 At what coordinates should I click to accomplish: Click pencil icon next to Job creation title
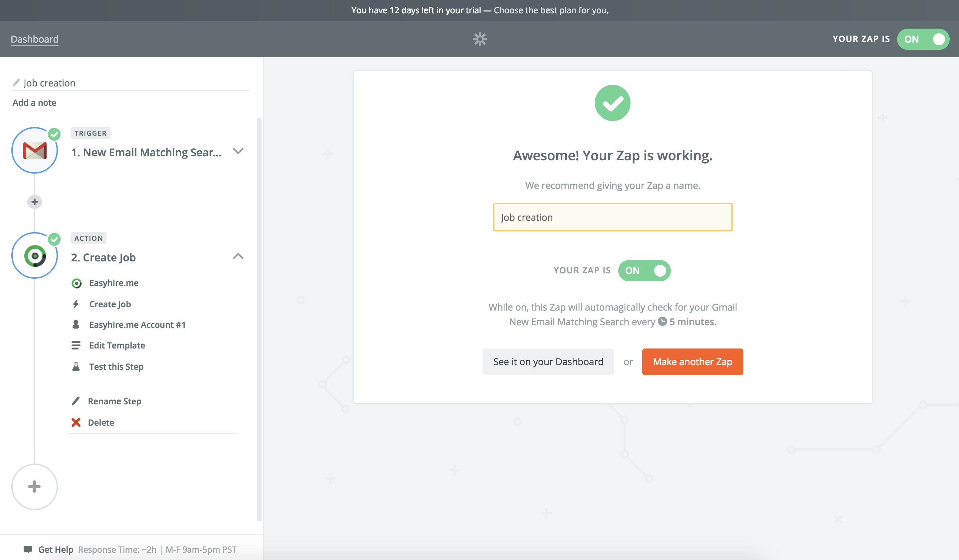pos(16,82)
